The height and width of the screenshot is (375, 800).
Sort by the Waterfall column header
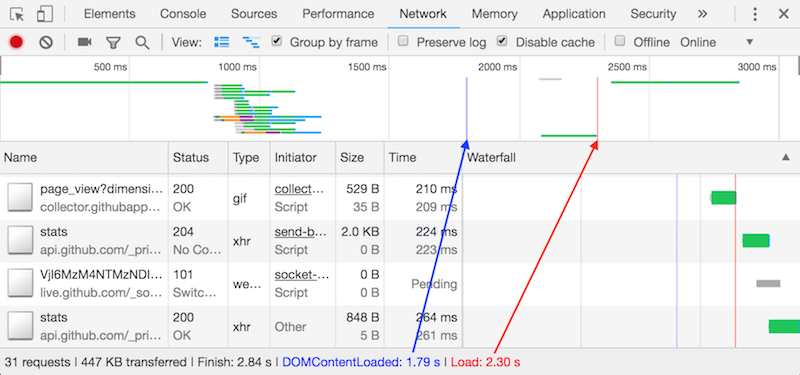pyautogui.click(x=631, y=158)
